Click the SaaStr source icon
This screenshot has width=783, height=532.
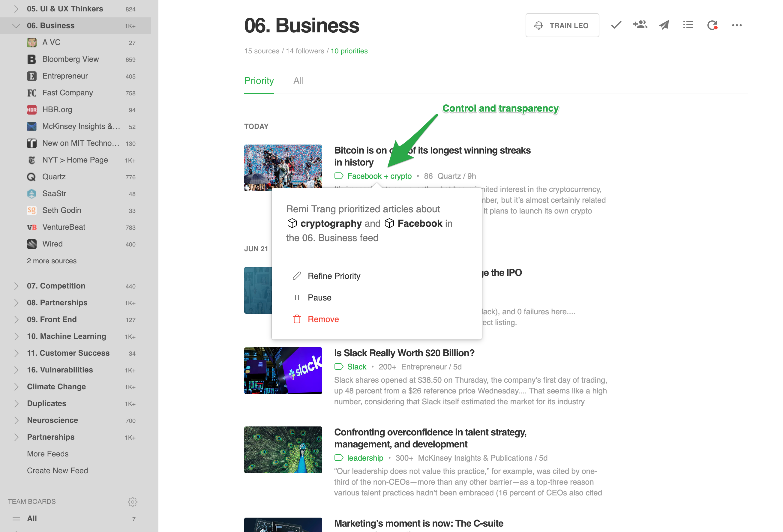point(32,194)
